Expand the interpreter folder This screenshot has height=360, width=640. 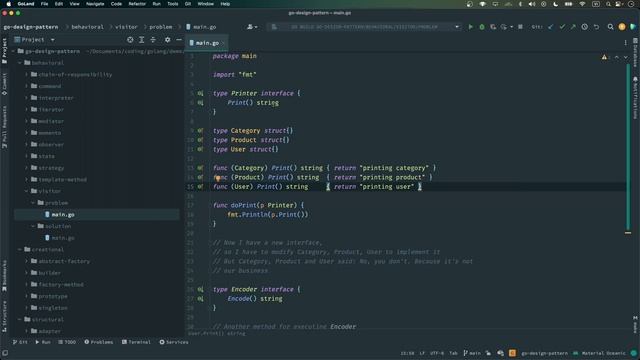[x=27, y=98]
